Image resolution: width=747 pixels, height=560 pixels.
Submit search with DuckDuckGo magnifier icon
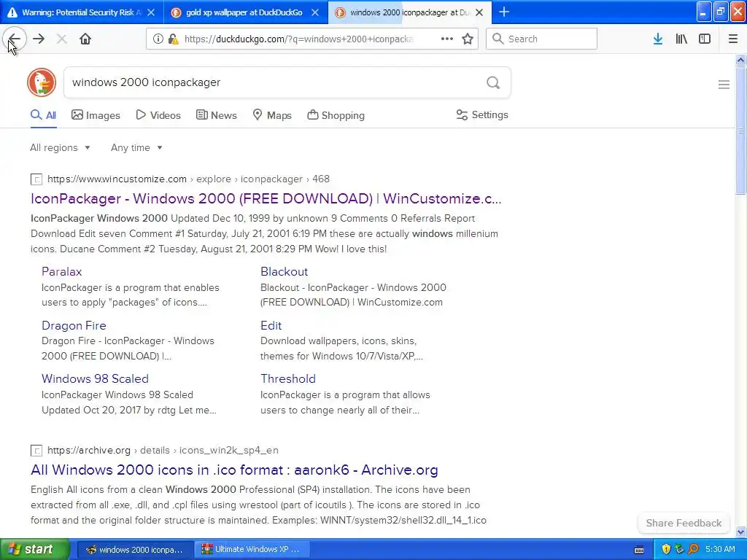(493, 83)
